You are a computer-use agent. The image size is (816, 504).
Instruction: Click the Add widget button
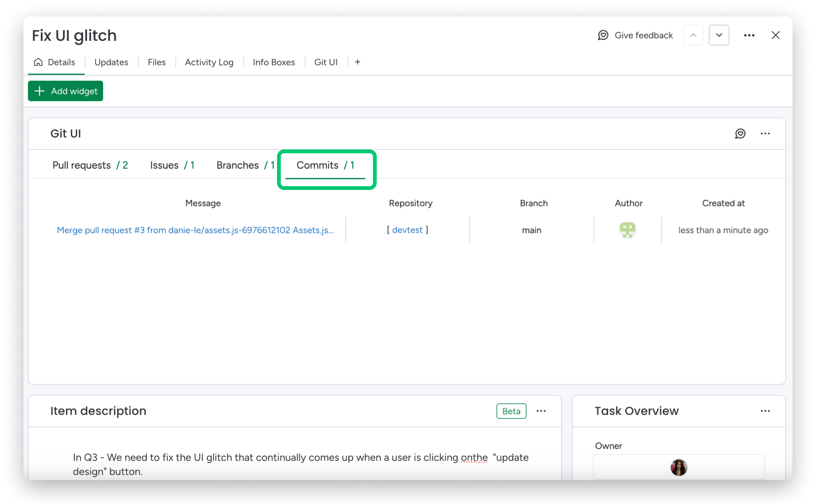click(65, 91)
